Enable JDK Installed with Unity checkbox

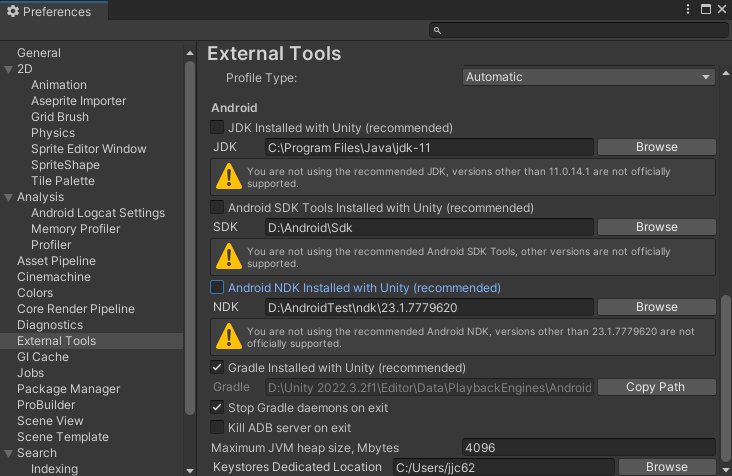[217, 127]
